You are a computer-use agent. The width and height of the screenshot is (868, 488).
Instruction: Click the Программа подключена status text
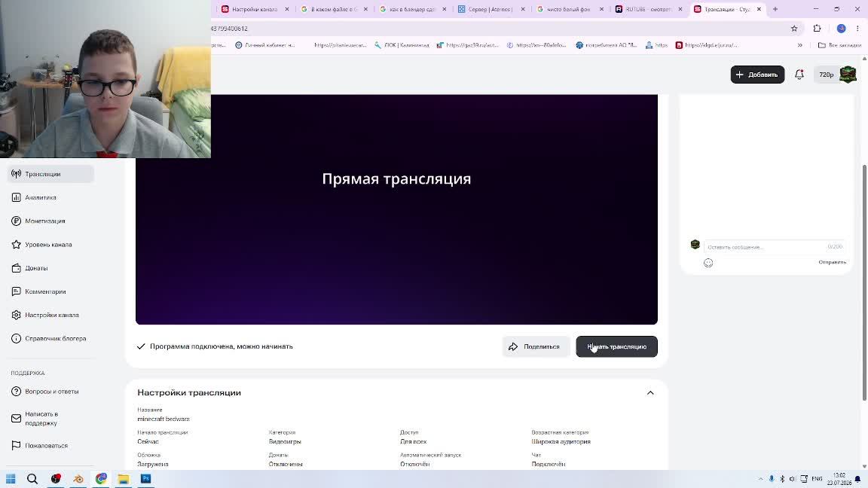click(221, 346)
